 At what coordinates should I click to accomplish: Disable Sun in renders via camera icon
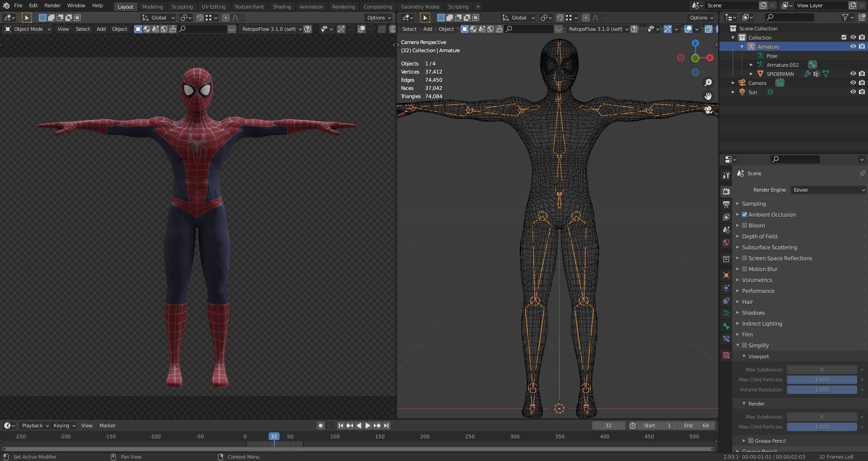point(862,92)
